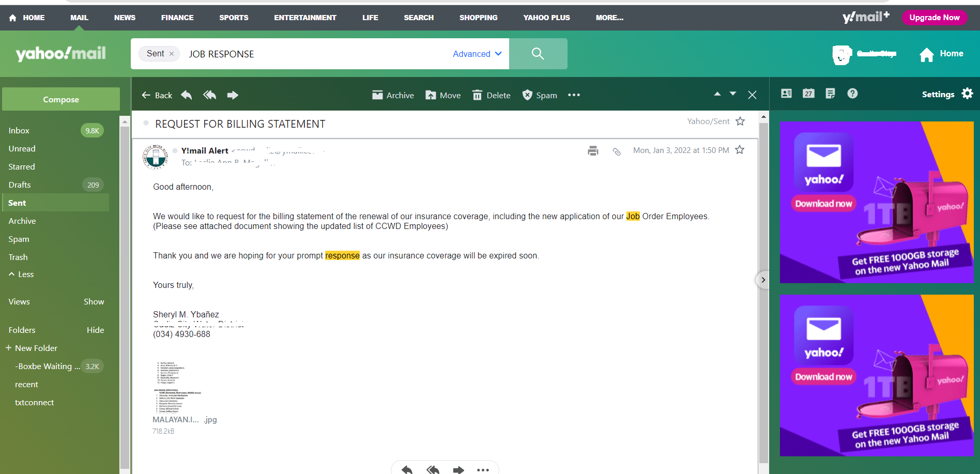
Task: Click the account profile avatar
Action: tap(842, 54)
